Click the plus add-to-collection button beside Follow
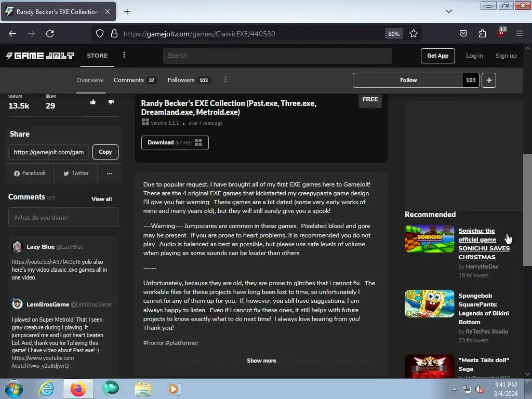The image size is (532, 399). coord(489,80)
